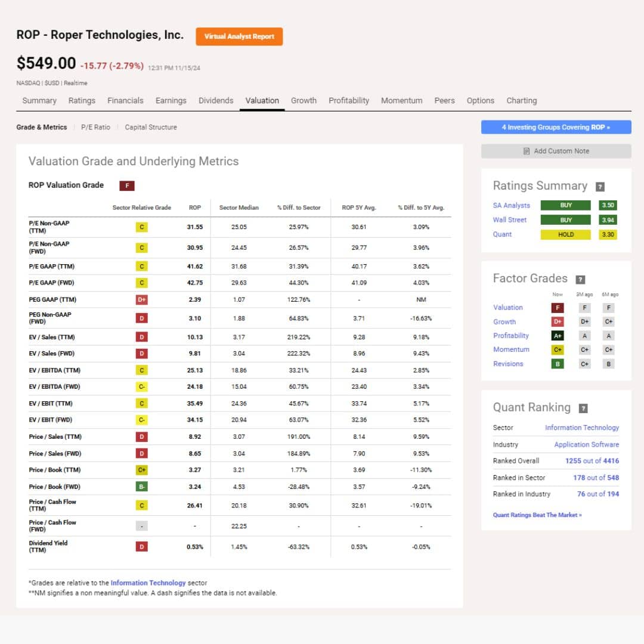Click Information Technology sector link in Quant Ranking
Viewport: 644px width, 644px height.
[x=582, y=428]
